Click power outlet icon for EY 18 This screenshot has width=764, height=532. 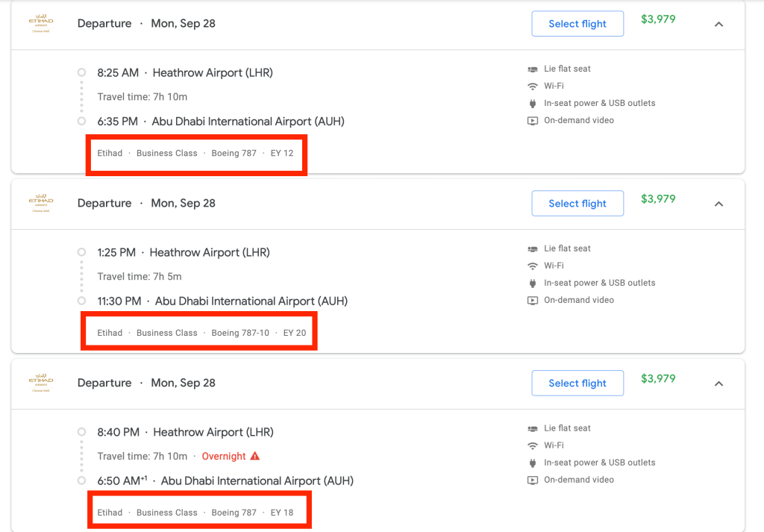[x=533, y=463]
